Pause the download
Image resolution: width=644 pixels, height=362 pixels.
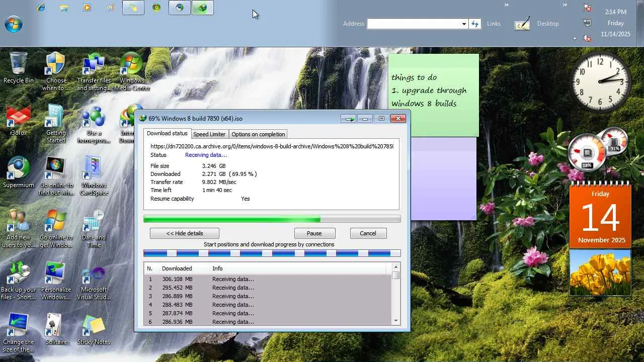tap(314, 233)
